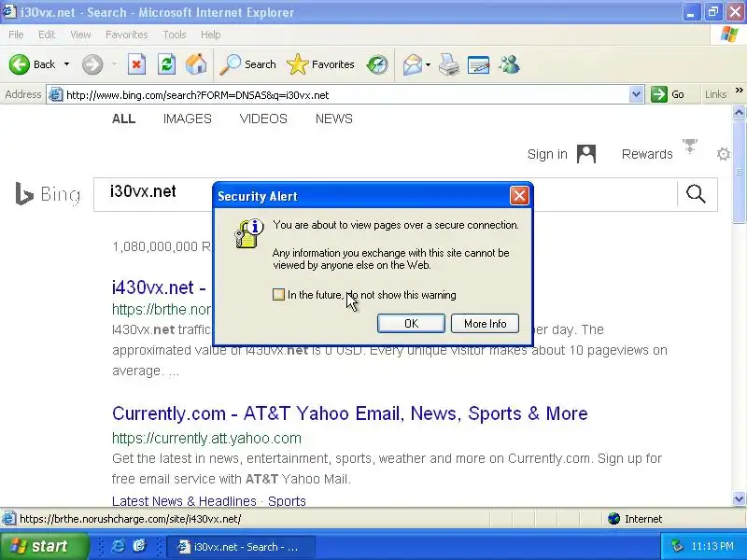747x560 pixels.
Task: Click the taskbar clock 11:13 PM
Action: 712,546
